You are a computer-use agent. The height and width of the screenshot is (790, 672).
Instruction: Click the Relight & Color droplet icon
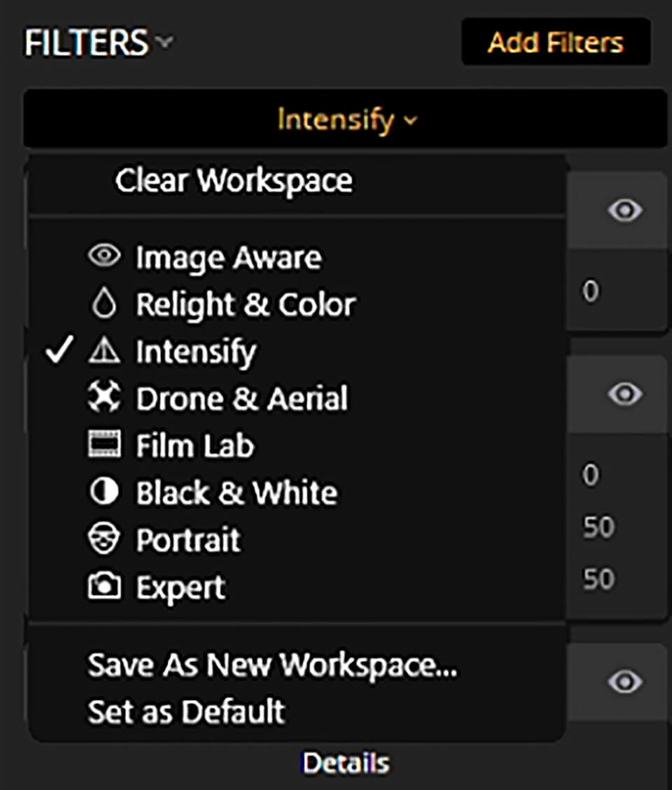pyautogui.click(x=104, y=304)
